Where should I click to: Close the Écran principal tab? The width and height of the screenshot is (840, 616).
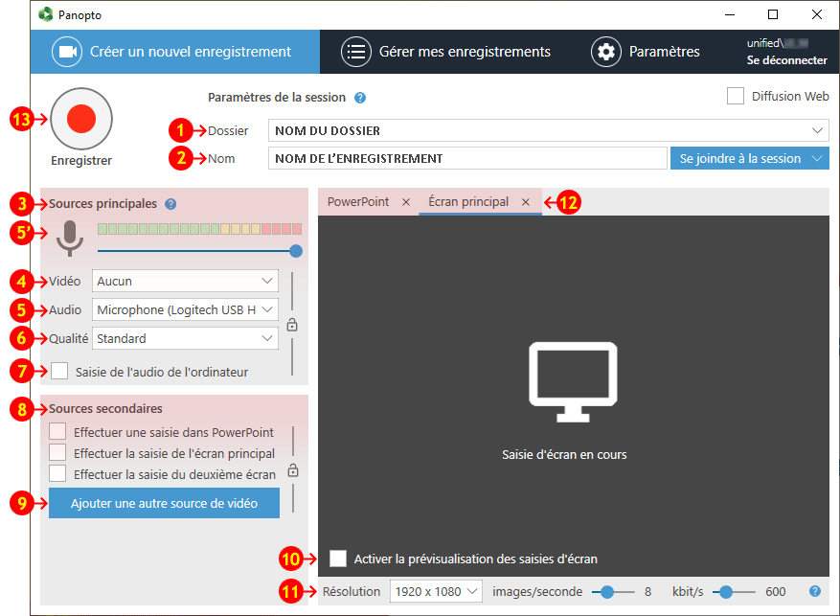click(526, 202)
